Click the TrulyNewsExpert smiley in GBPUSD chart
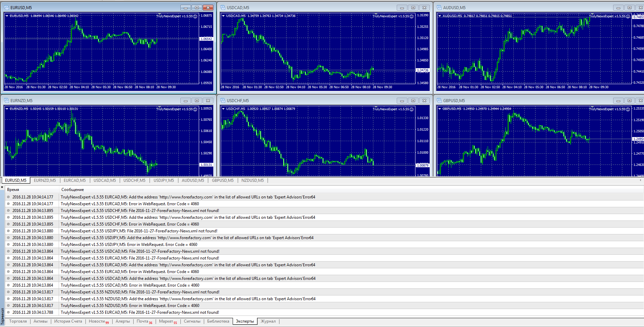This screenshot has width=644, height=327. (628, 109)
